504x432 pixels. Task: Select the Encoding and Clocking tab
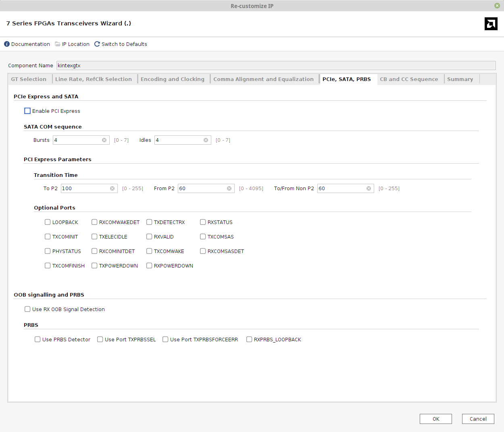click(x=173, y=79)
